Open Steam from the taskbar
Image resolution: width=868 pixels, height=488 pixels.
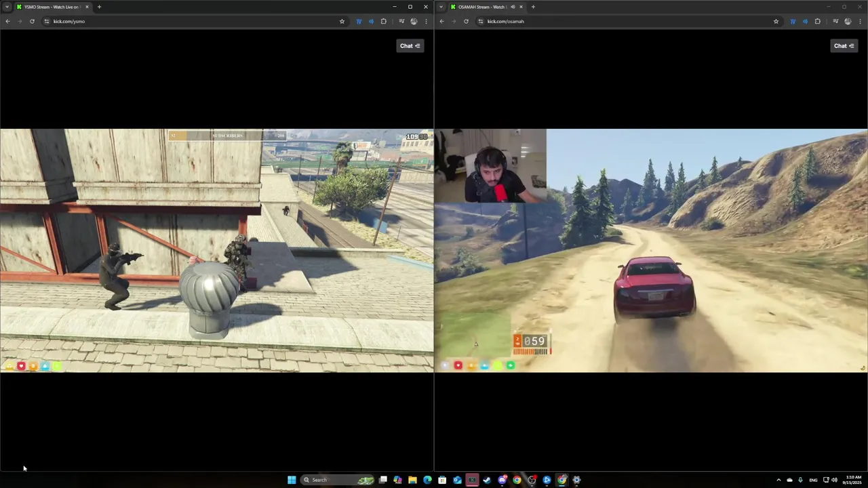pos(487,480)
